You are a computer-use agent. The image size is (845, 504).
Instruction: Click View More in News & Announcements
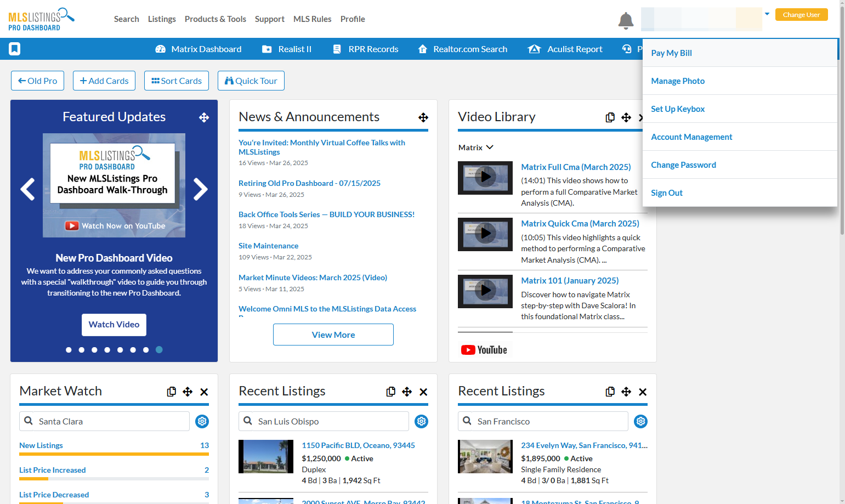click(x=333, y=335)
